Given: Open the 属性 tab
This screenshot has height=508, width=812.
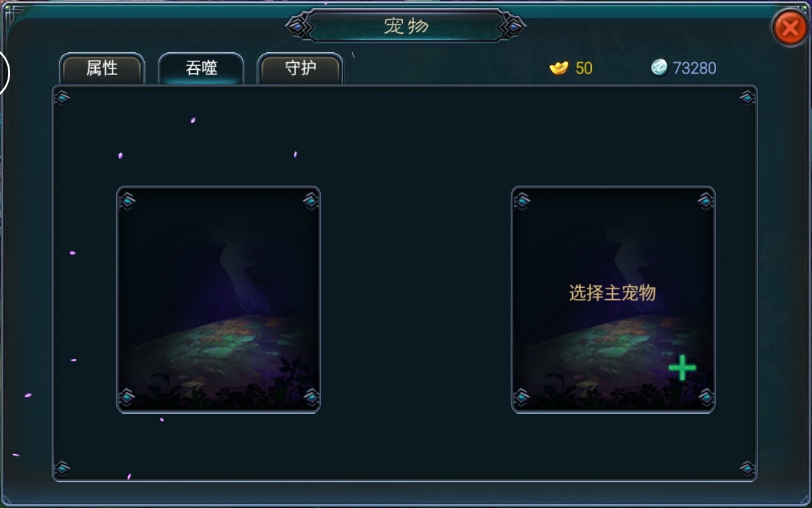Looking at the screenshot, I should (x=101, y=69).
